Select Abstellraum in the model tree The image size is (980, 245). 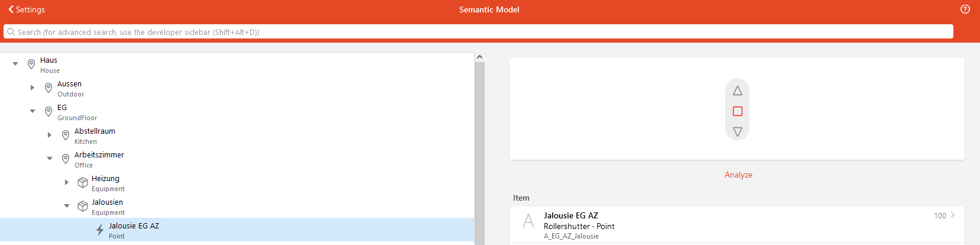95,131
